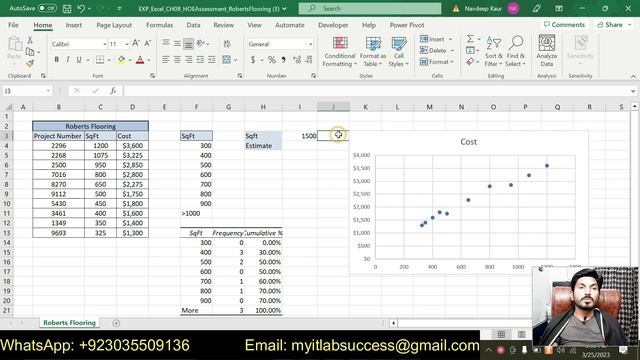Image resolution: width=640 pixels, height=360 pixels.
Task: Toggle Underline formatting
Action: click(79, 60)
